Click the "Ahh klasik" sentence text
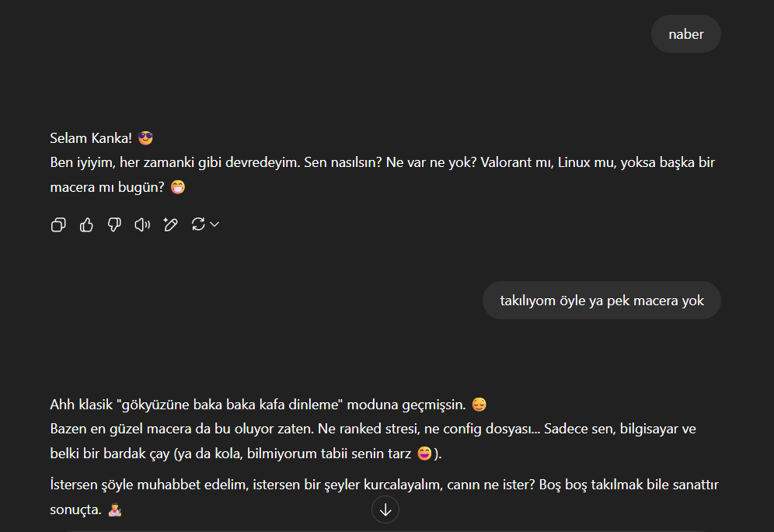This screenshot has height=532, width=774. 258,405
